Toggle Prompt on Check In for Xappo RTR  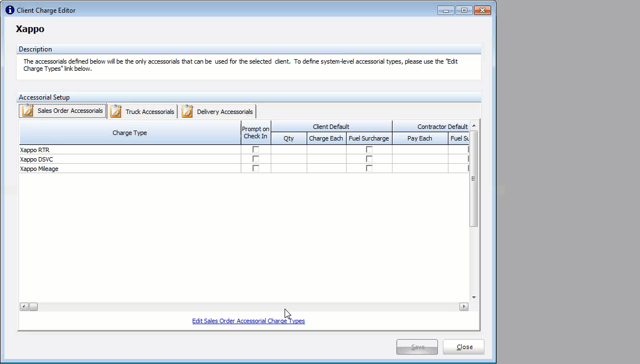coord(256,149)
